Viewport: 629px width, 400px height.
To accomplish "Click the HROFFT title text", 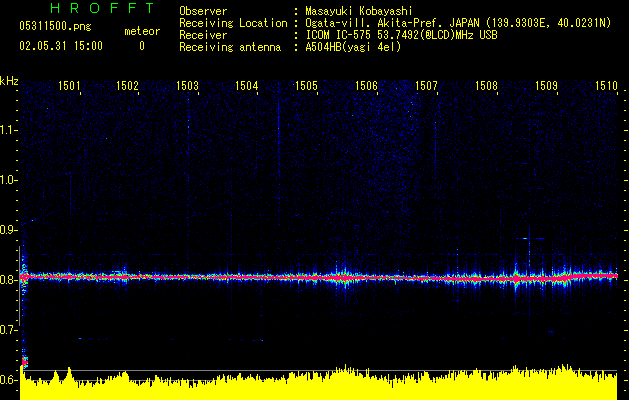I will pyautogui.click(x=102, y=8).
